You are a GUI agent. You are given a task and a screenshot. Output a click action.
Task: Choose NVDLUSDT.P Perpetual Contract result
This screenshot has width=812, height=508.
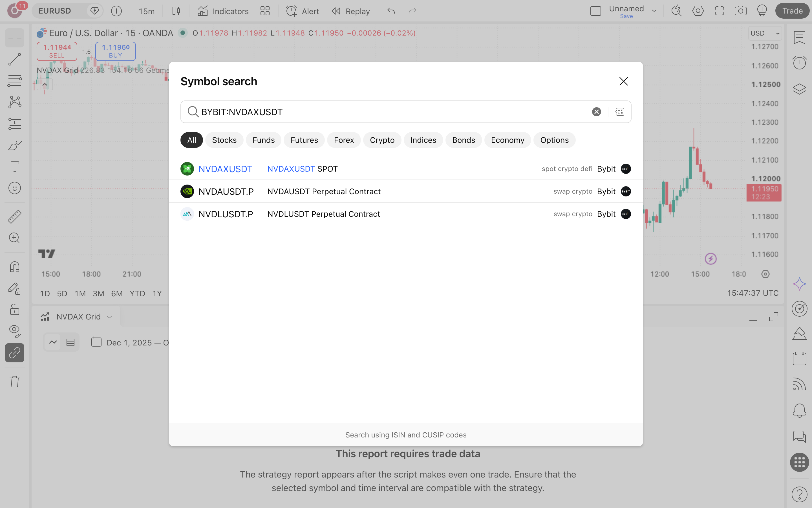[406, 214]
